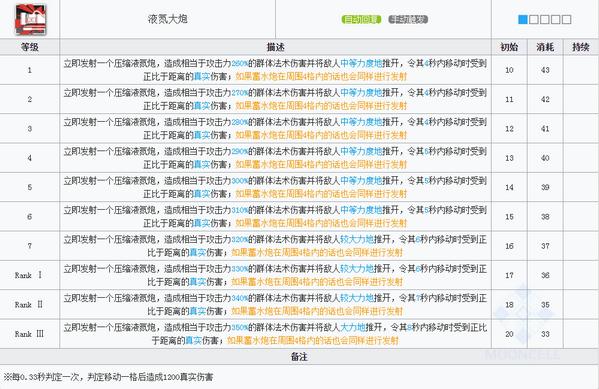Click the filled blue skill-slot square
Image resolution: width=599 pixels, height=389 pixels.
522,19
